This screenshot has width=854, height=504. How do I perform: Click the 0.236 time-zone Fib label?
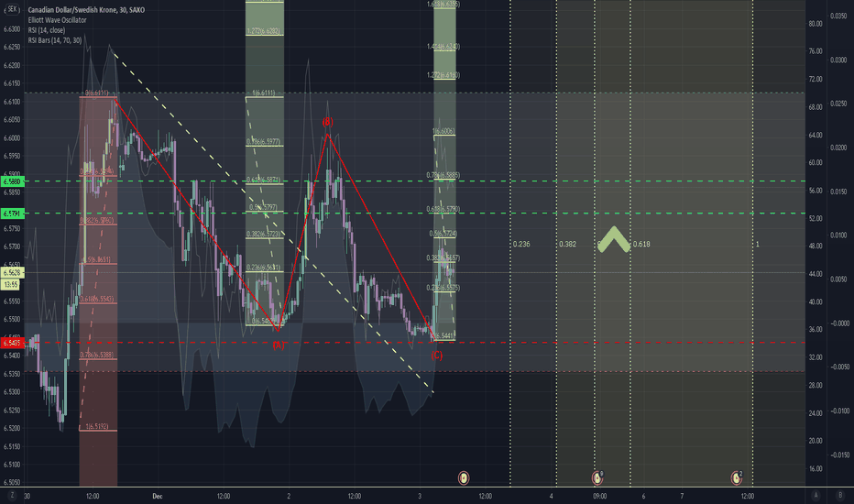pyautogui.click(x=521, y=244)
